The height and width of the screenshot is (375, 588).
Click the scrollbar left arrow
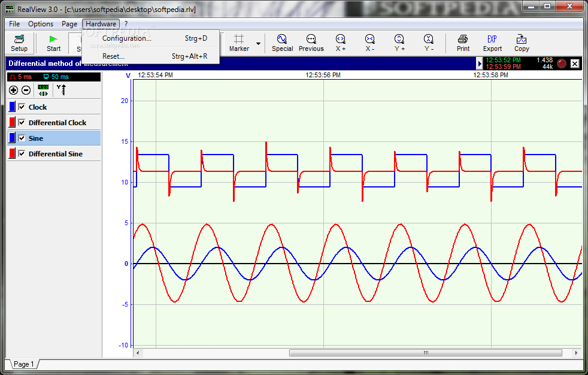138,353
